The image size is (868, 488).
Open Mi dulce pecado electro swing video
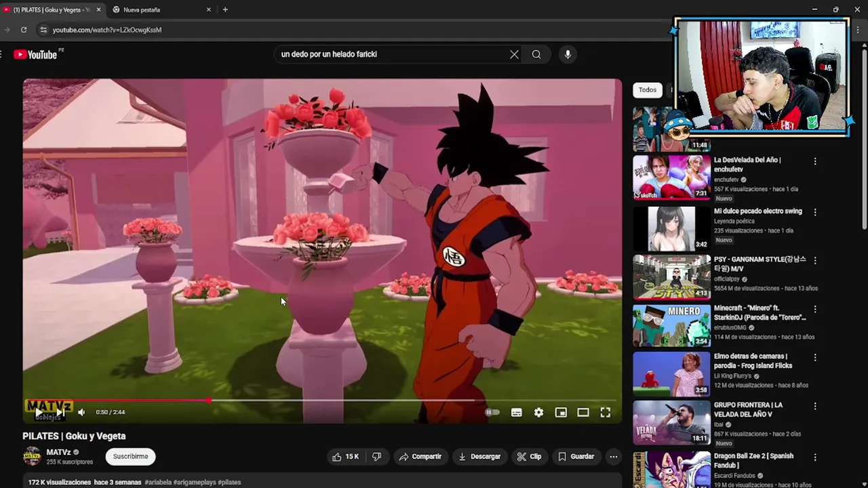tap(758, 211)
